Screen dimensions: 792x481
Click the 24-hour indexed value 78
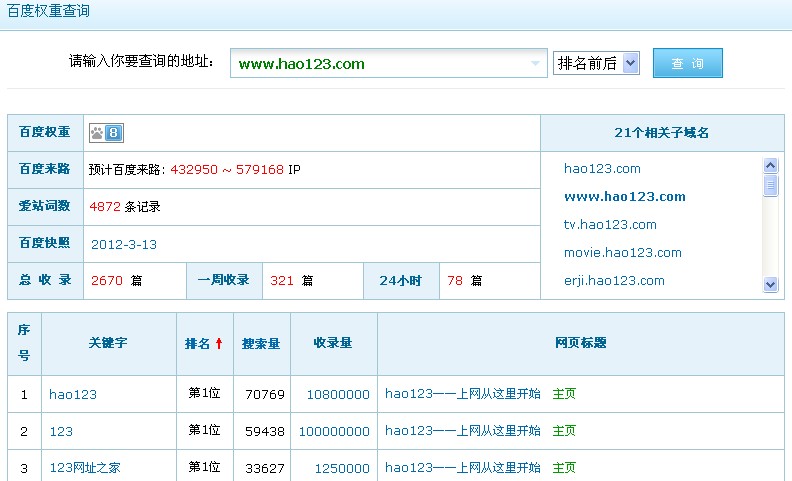455,280
